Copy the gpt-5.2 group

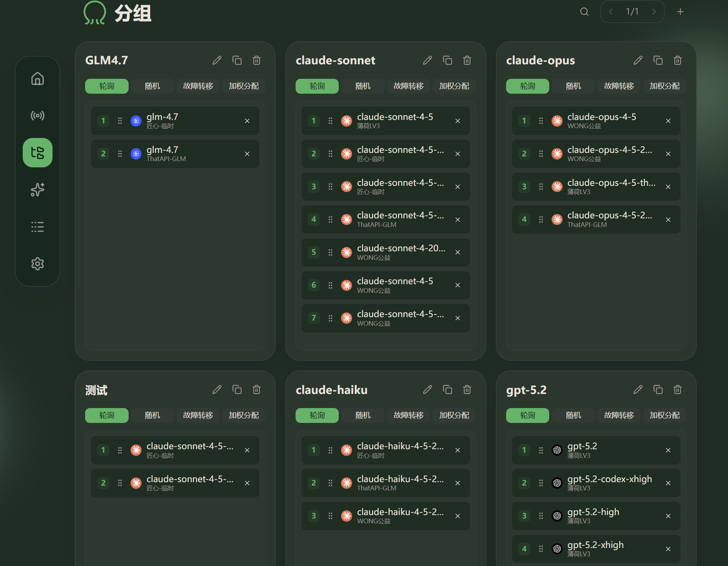[658, 390]
